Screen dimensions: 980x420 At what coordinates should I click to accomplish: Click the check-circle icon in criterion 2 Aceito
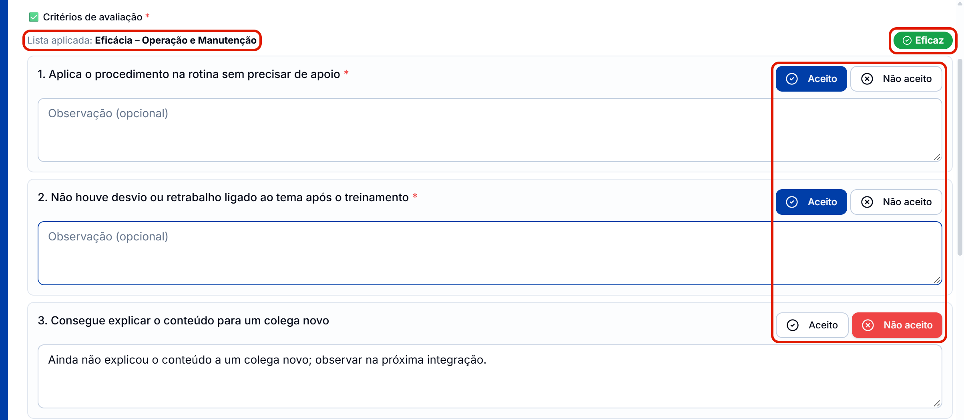coord(792,202)
